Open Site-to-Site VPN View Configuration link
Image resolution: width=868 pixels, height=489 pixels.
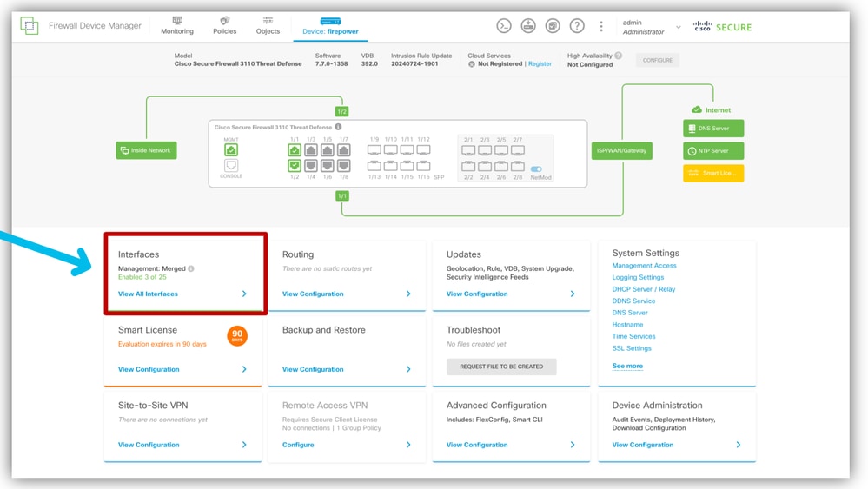point(149,445)
